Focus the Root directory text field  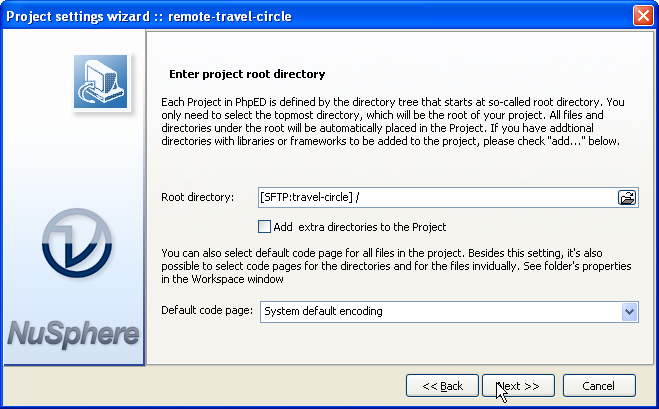(435, 198)
